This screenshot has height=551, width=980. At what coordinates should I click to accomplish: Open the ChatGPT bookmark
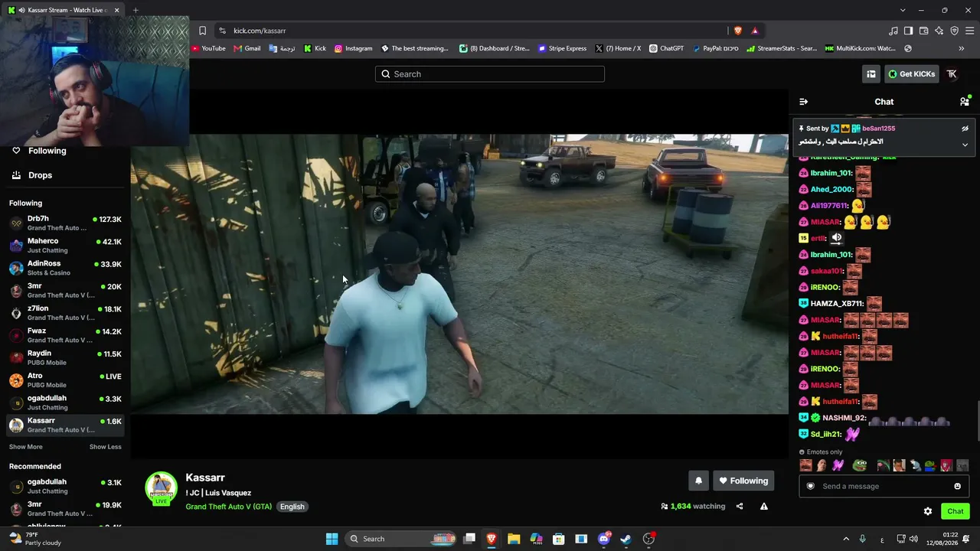click(666, 48)
